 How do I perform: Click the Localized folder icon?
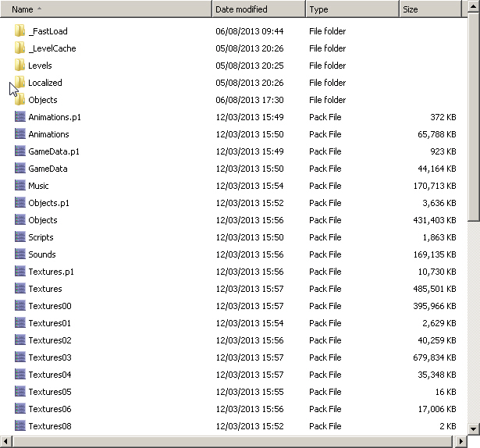(20, 83)
